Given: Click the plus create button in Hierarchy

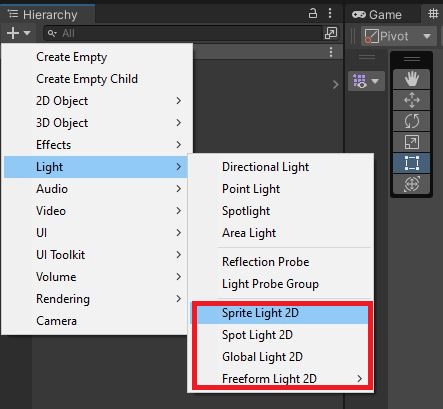Looking at the screenshot, I should 13,33.
